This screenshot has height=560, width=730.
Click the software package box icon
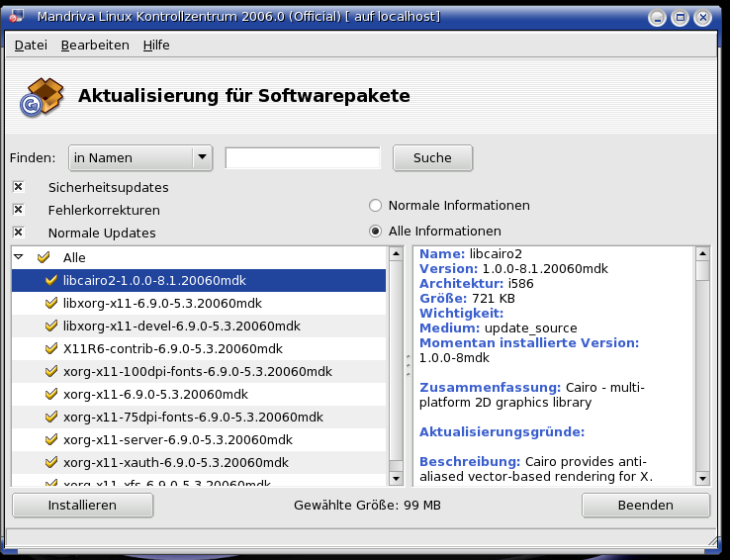[42, 97]
